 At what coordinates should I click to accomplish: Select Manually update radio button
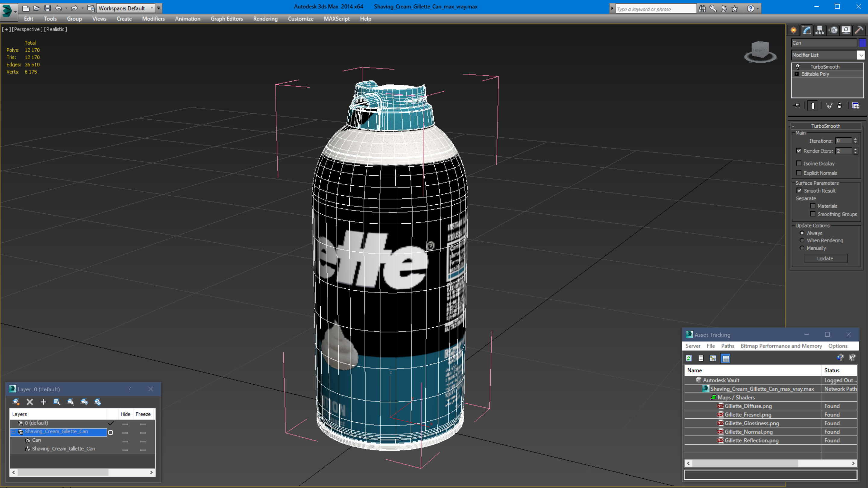(802, 248)
